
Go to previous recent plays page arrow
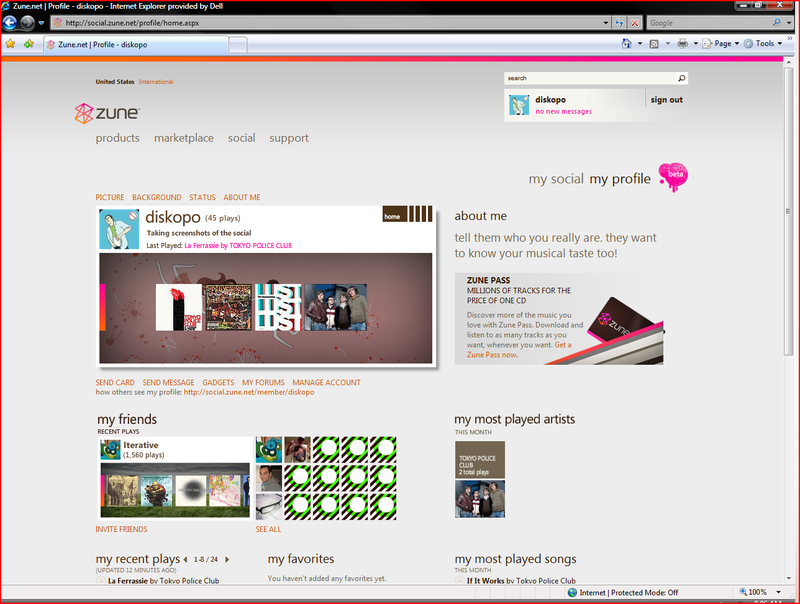click(x=185, y=560)
